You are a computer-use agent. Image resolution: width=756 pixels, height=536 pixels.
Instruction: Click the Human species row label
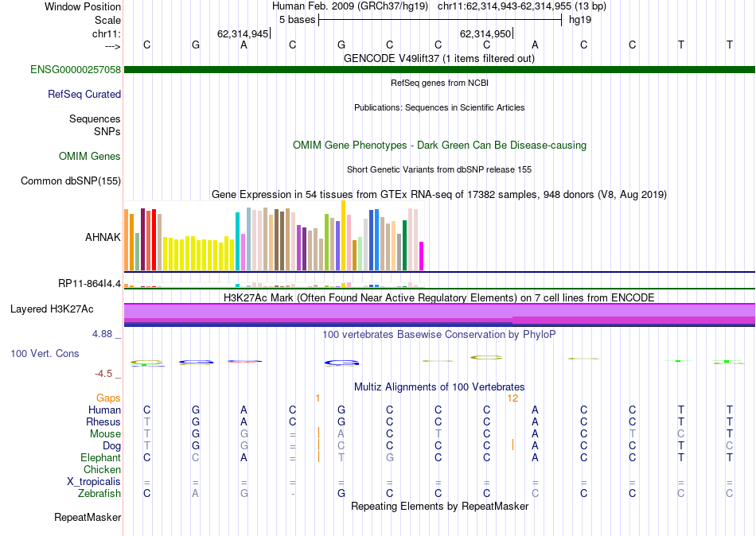pyautogui.click(x=104, y=410)
